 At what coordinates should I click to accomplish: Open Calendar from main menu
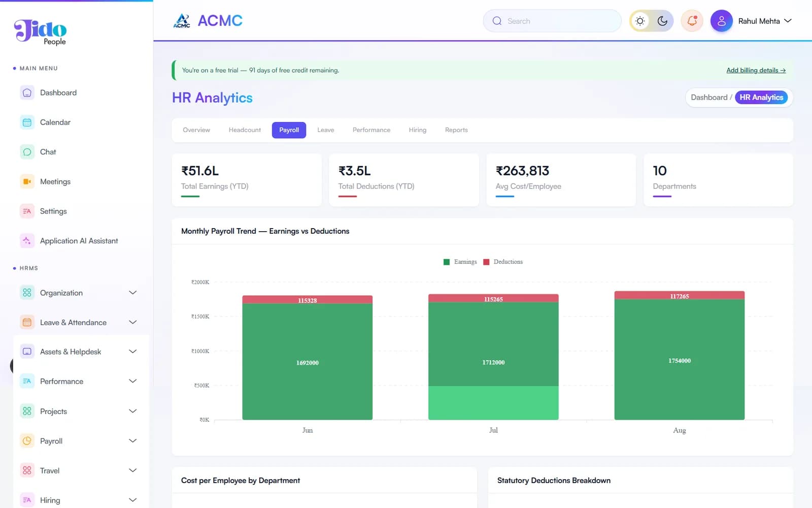coord(55,122)
